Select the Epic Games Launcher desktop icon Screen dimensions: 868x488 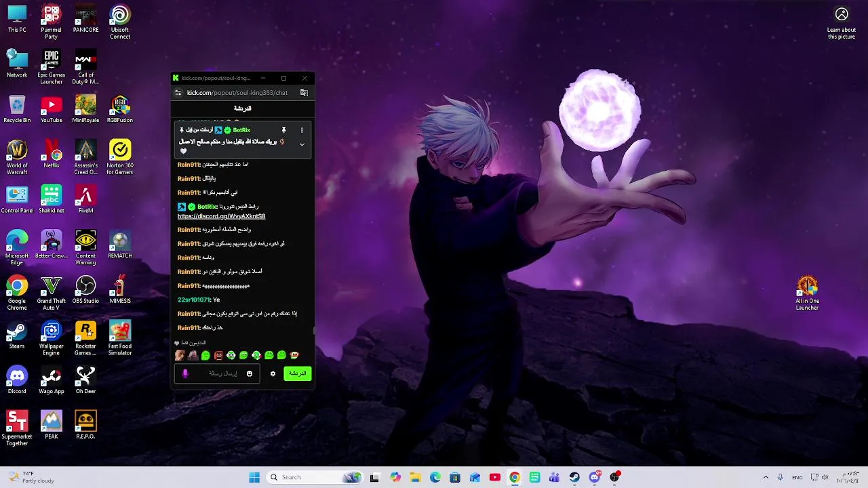pos(51,68)
